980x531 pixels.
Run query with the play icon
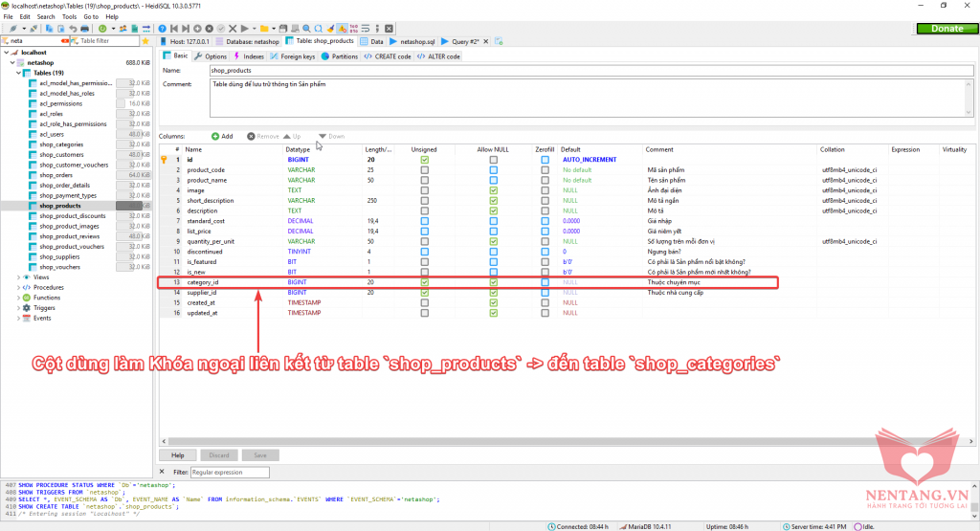point(244,28)
